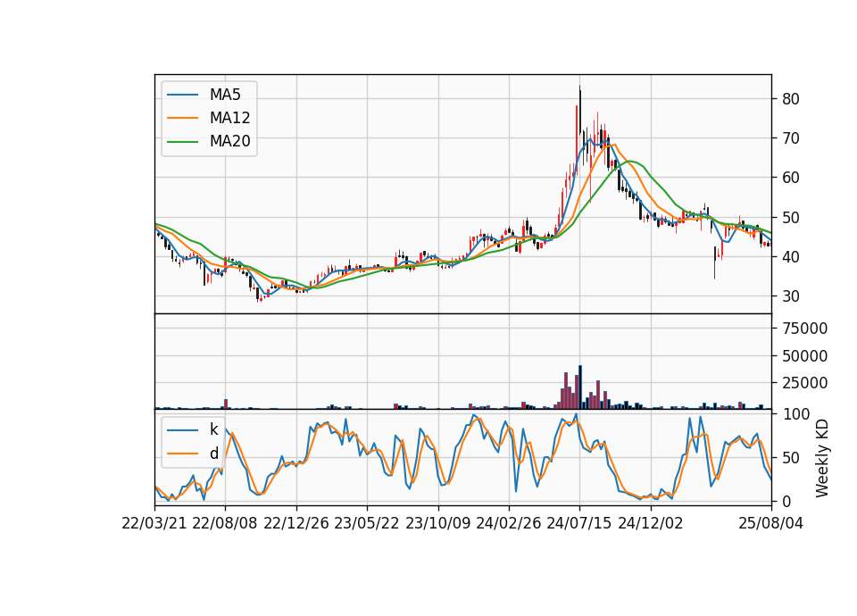
Task: Click the price axis value 80
Action: tap(791, 99)
